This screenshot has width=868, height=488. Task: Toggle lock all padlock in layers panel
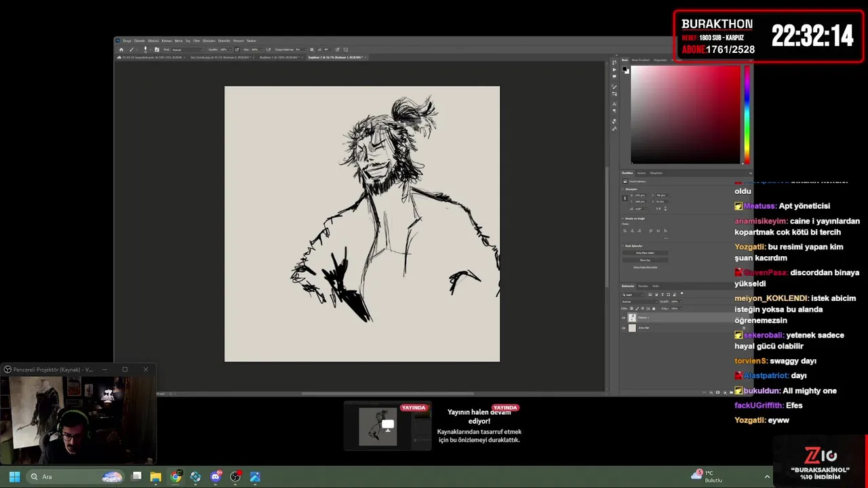point(654,308)
